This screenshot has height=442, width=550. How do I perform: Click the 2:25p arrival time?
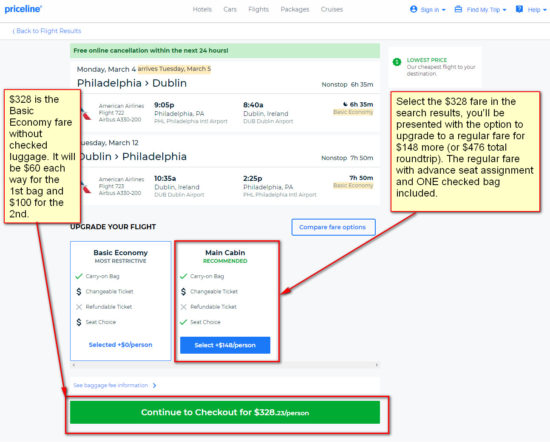pos(253,178)
